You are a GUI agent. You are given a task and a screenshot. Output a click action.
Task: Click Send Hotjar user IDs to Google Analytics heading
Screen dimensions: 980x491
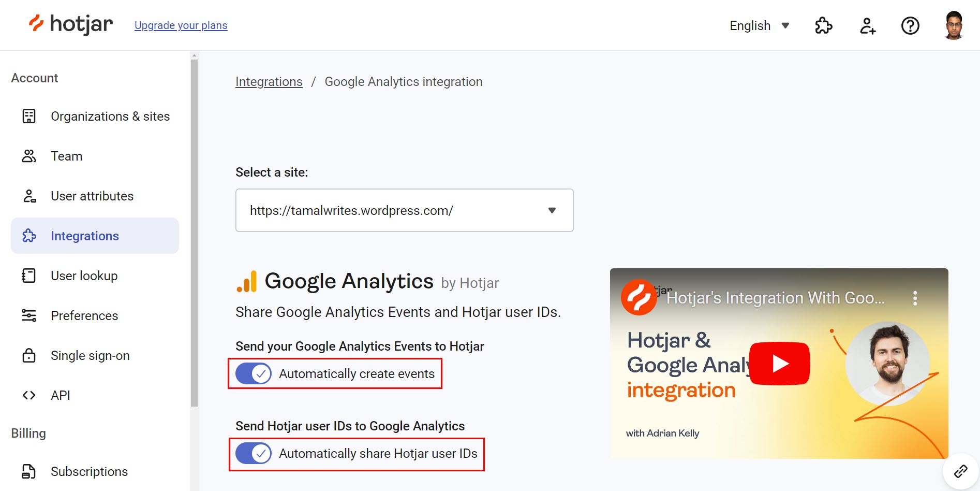tap(350, 426)
